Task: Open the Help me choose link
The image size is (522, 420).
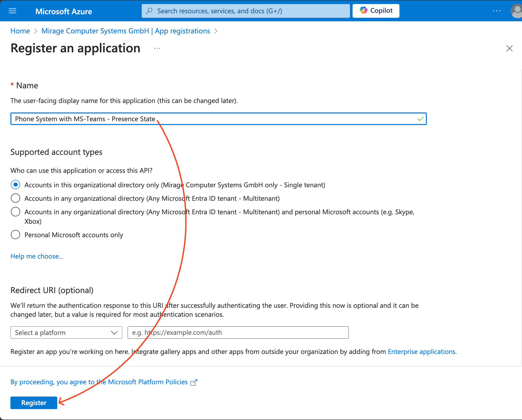Action: (37, 256)
